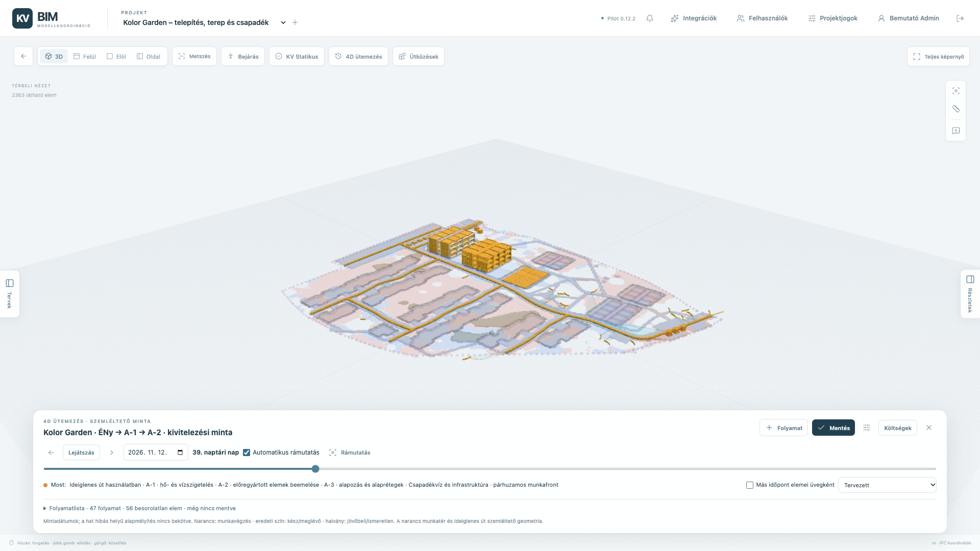Open the calendar picker in the date field

(x=180, y=453)
